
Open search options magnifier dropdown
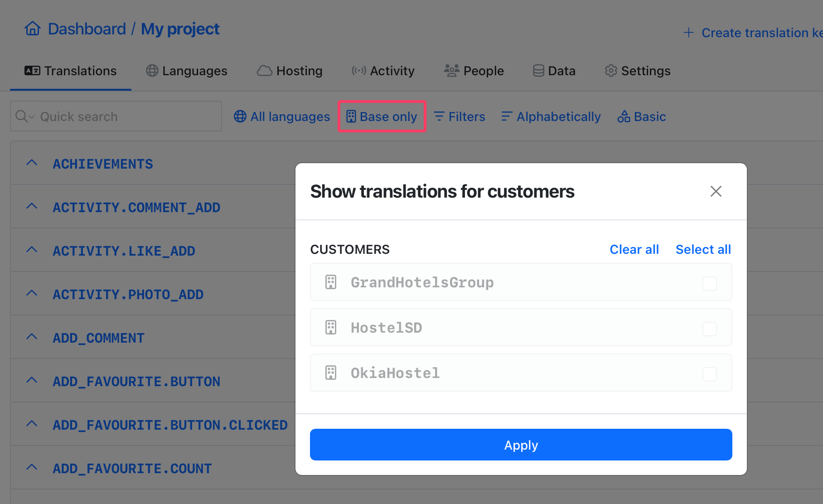coord(25,116)
